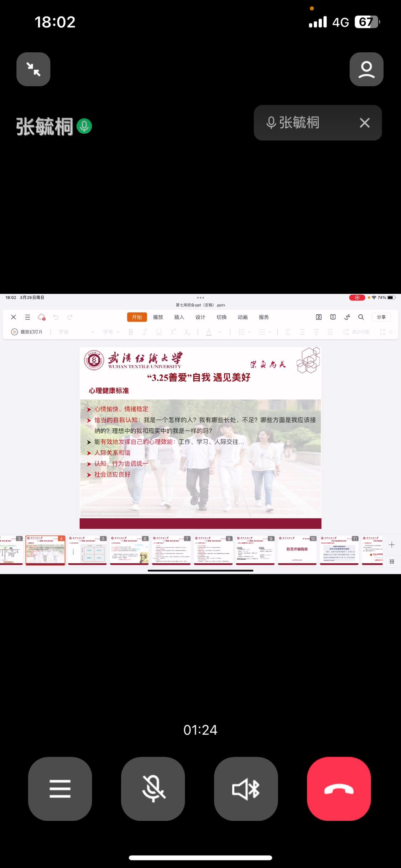Click the search magnifier in the toolbar
Image resolution: width=401 pixels, height=868 pixels.
point(361,317)
